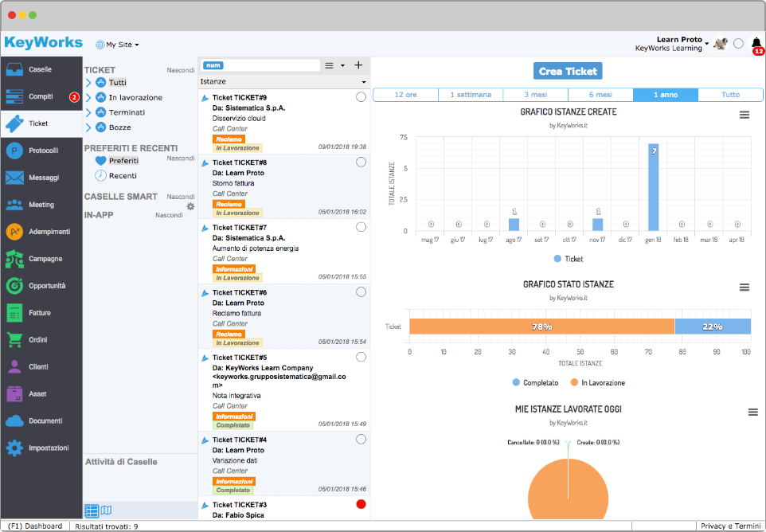Open Grafico Istanze Create chart menu

click(744, 115)
